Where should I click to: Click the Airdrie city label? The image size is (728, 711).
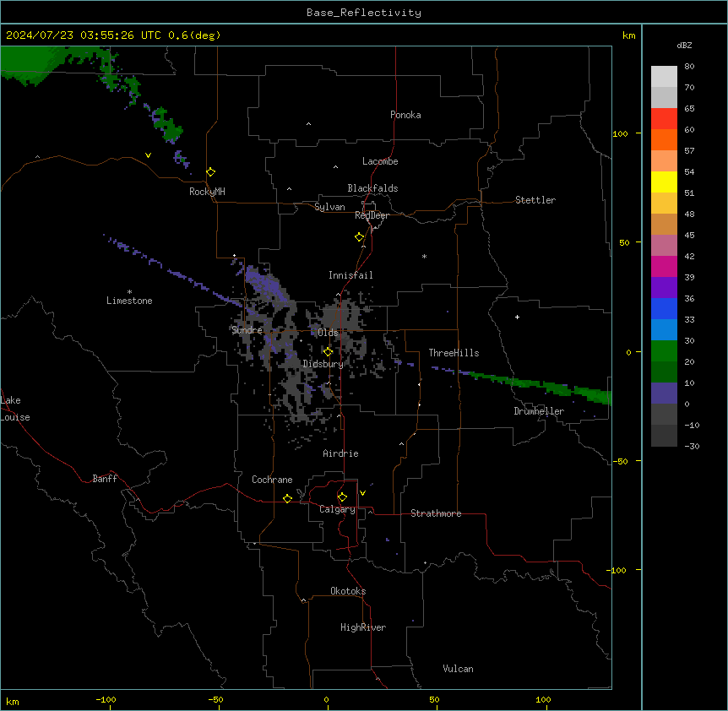[340, 453]
